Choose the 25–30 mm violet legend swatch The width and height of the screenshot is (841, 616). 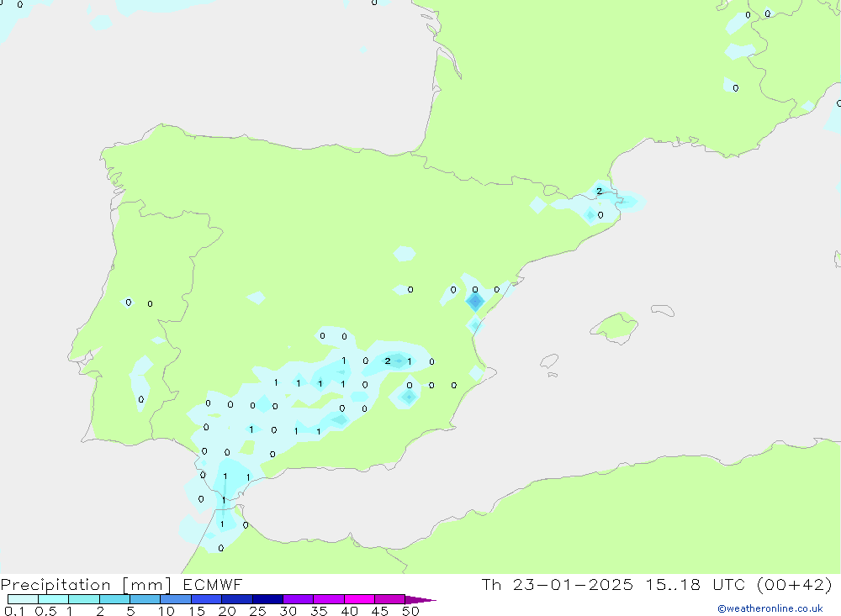pos(267,599)
